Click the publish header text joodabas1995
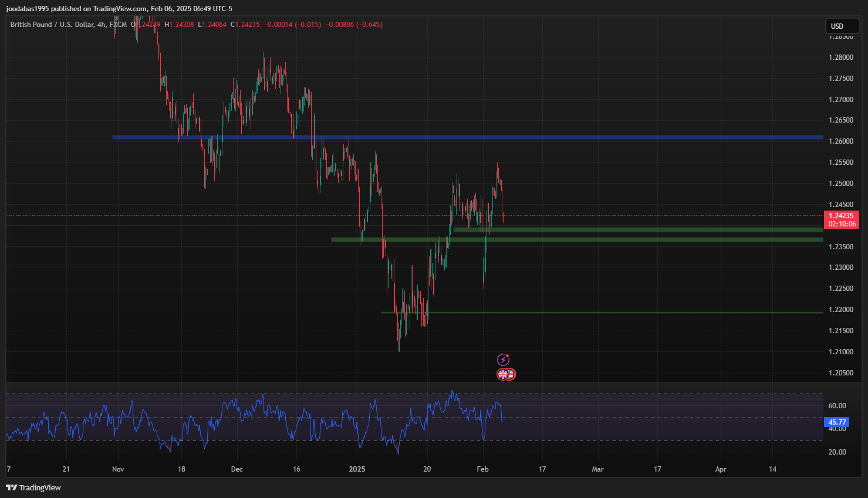The height and width of the screenshot is (498, 868). 28,9
